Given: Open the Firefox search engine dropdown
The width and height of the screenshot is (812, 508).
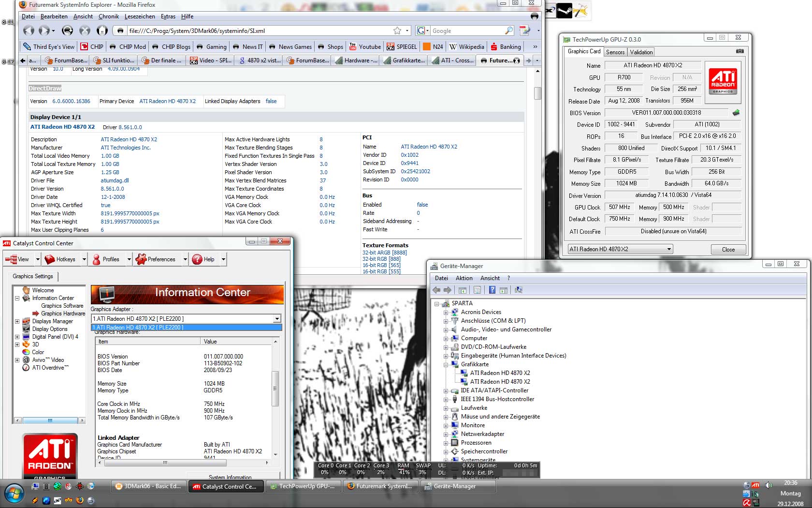Looking at the screenshot, I should click(x=422, y=30).
